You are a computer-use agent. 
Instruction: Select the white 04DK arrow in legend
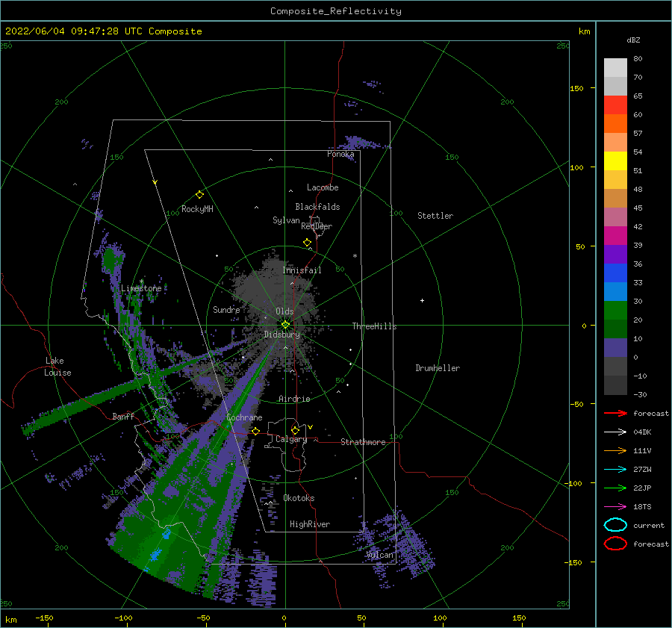[x=615, y=432]
